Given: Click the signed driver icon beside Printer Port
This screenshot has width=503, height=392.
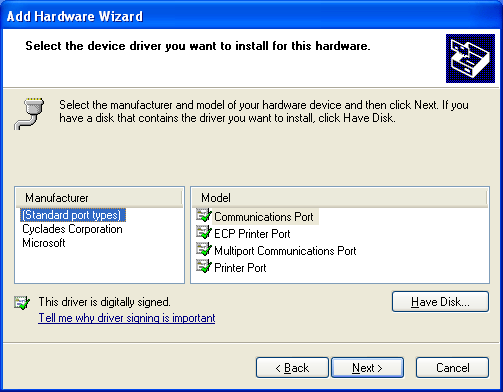Looking at the screenshot, I should click(204, 266).
